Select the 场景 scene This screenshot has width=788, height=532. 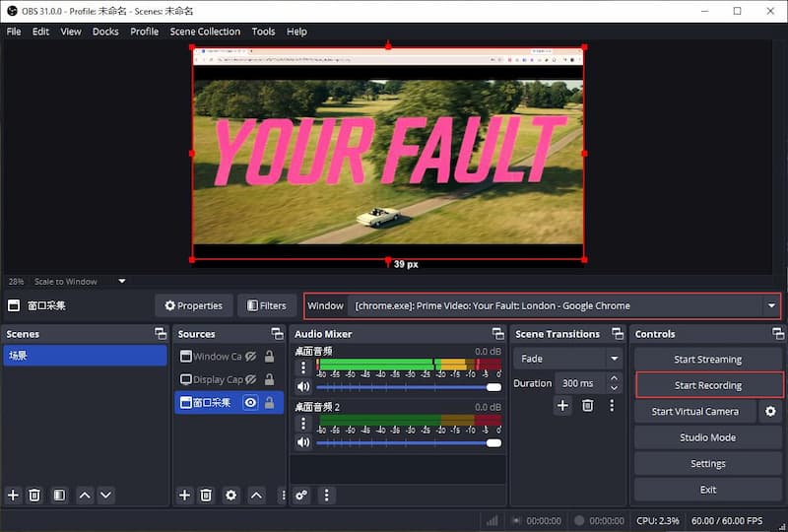[85, 356]
